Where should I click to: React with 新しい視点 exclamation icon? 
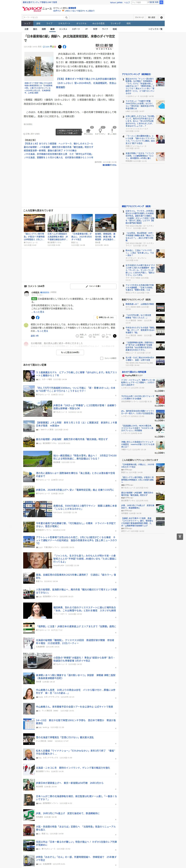pyautogui.click(x=112, y=131)
